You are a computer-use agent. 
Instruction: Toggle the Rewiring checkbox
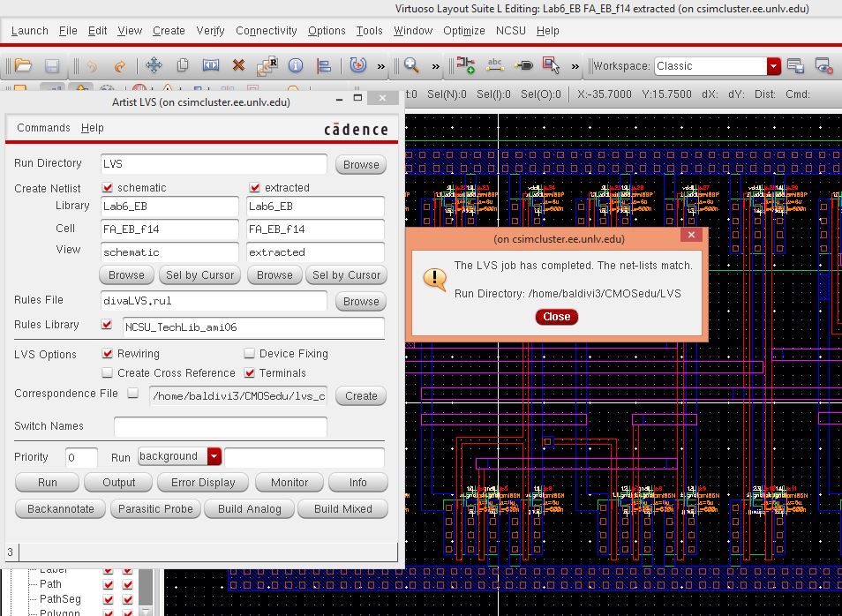click(x=108, y=354)
